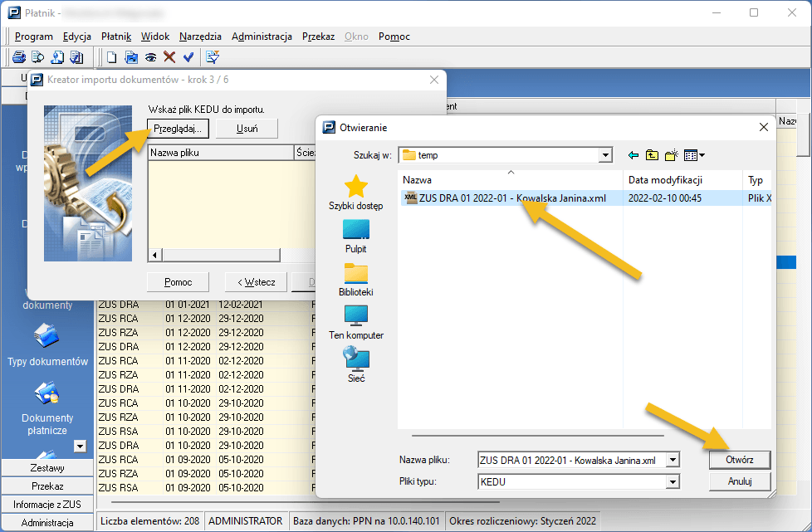The width and height of the screenshot is (812, 532).
Task: Go back using the left arrow icon
Action: pos(633,155)
